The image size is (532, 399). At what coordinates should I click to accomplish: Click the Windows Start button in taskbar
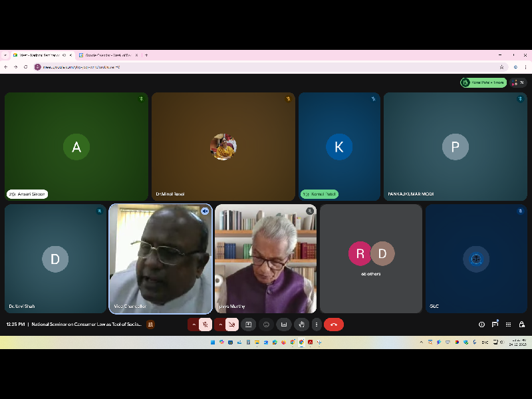(212, 342)
